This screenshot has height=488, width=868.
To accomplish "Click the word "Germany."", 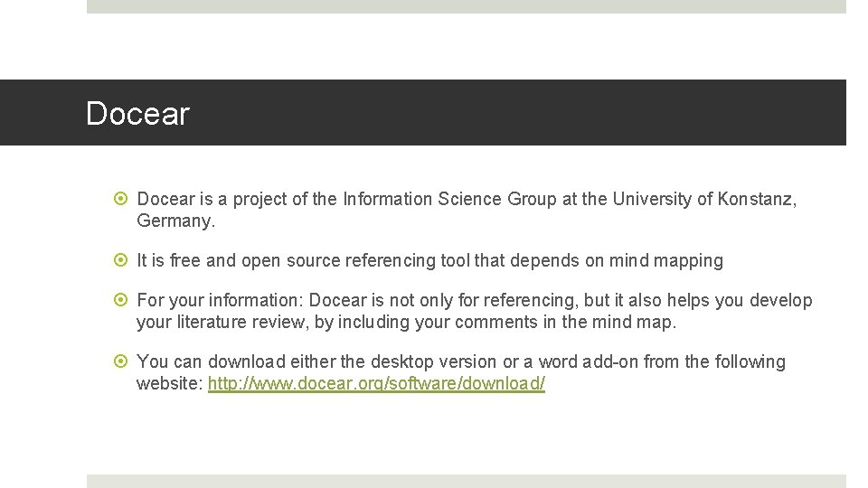I will point(175,221).
